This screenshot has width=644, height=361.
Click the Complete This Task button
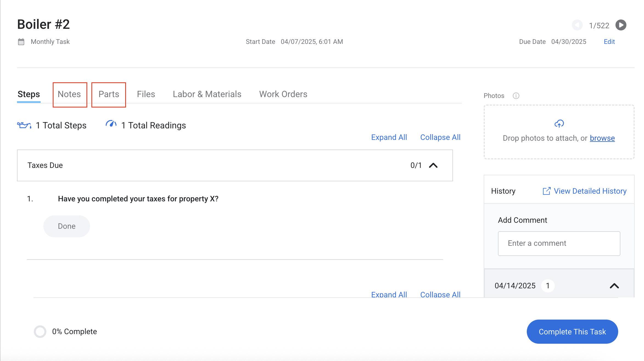point(572,332)
